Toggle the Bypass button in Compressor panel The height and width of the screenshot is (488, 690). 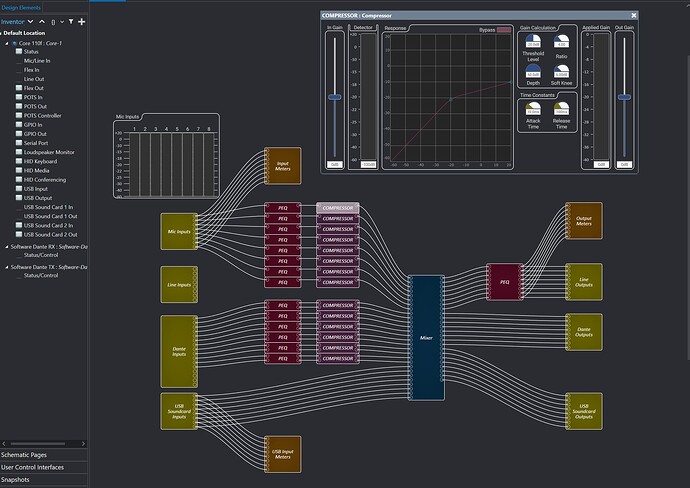504,30
